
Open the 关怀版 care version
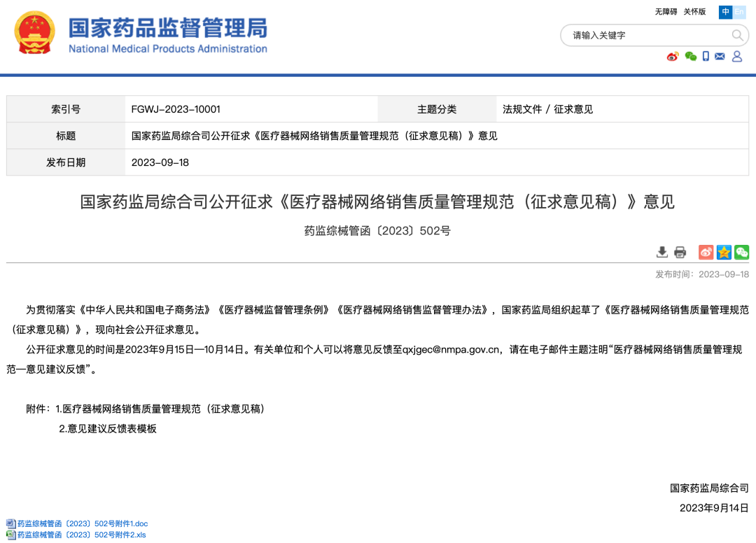point(694,12)
